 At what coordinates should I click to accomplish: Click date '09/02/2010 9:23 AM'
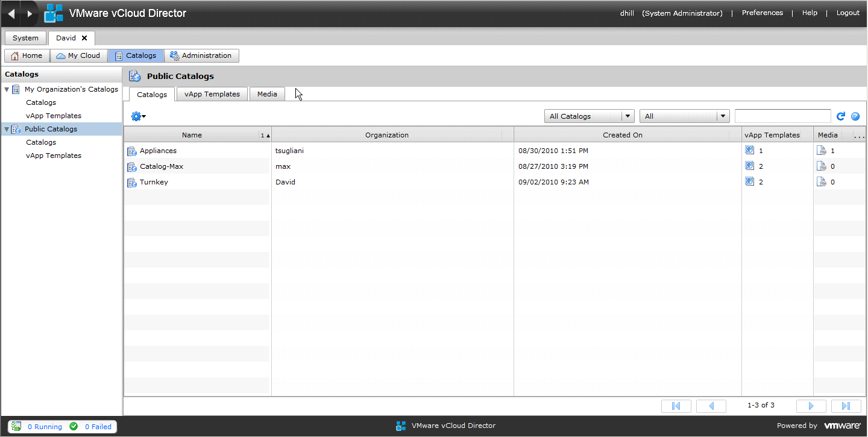pos(553,182)
